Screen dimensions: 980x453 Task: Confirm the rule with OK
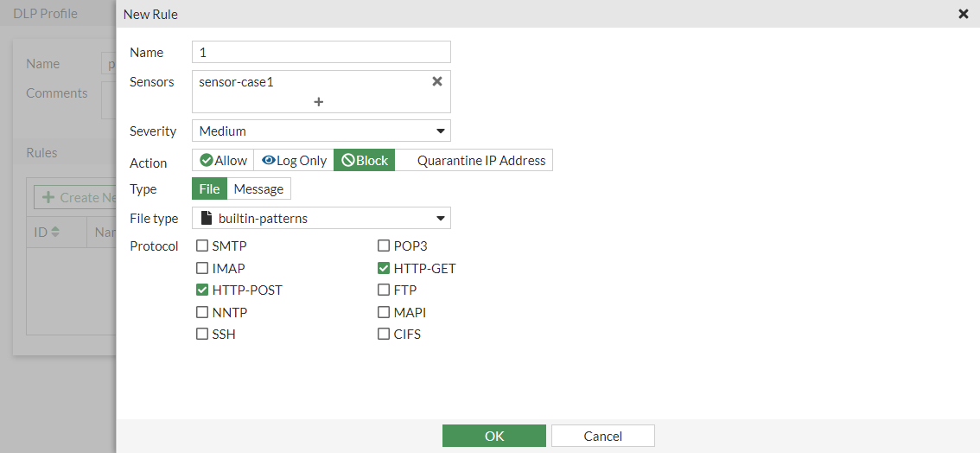click(x=493, y=436)
